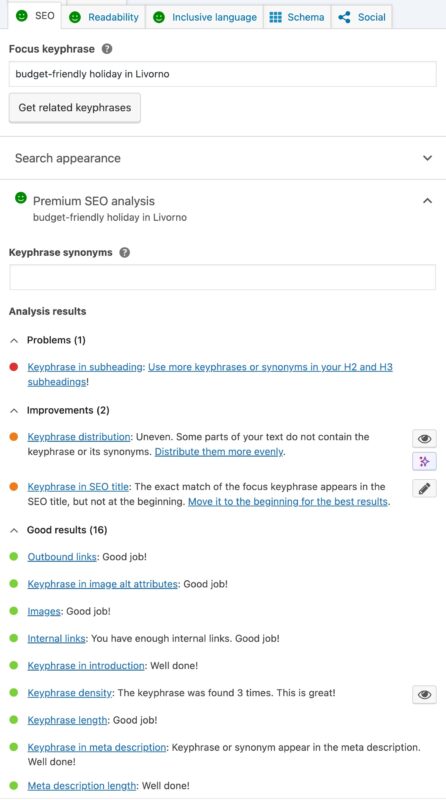Viewport: 446px width, 800px height.
Task: Click the AI sparkle icon beside Keyphrase distribution
Action: (424, 462)
